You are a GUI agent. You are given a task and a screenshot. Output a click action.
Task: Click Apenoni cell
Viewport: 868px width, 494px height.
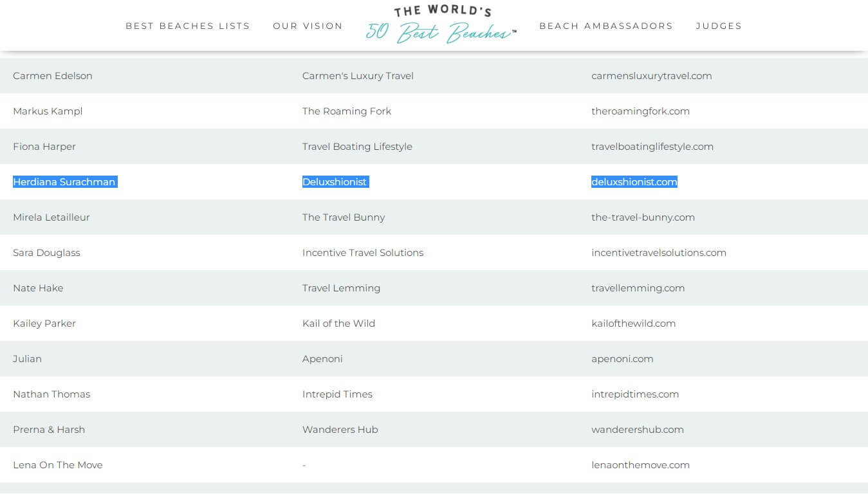tap(322, 359)
